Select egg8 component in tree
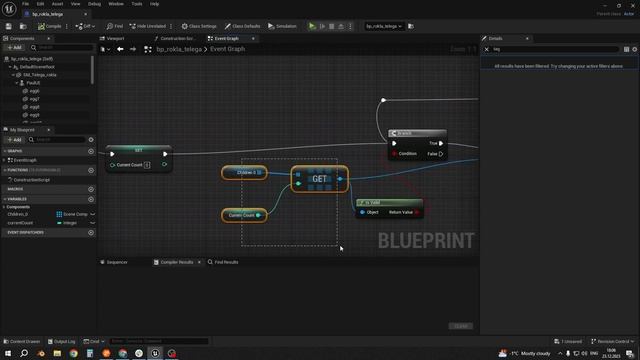 click(x=34, y=107)
